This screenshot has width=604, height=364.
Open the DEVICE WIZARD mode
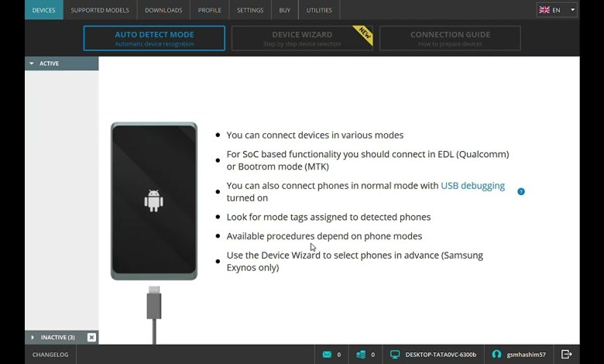point(302,38)
